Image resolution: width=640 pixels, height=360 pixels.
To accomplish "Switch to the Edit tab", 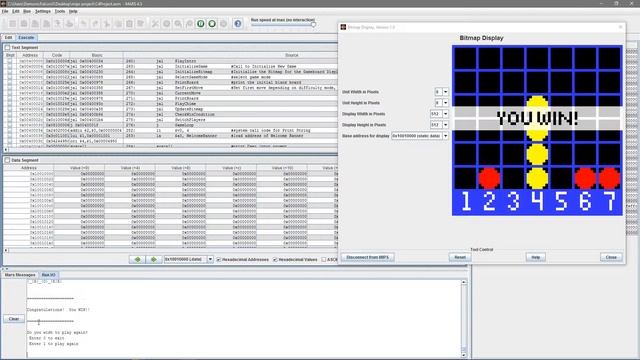I will pos(9,38).
